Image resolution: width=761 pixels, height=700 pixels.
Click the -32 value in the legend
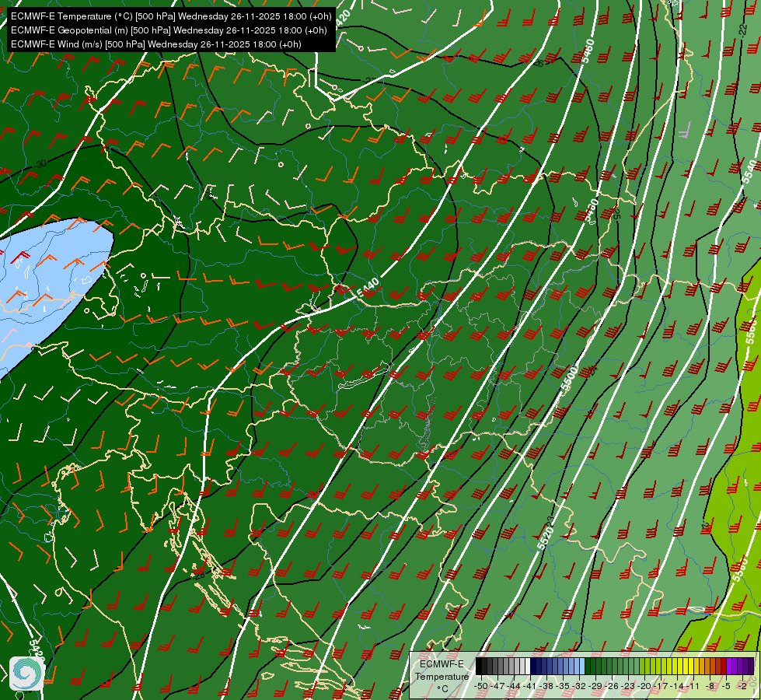click(x=579, y=686)
